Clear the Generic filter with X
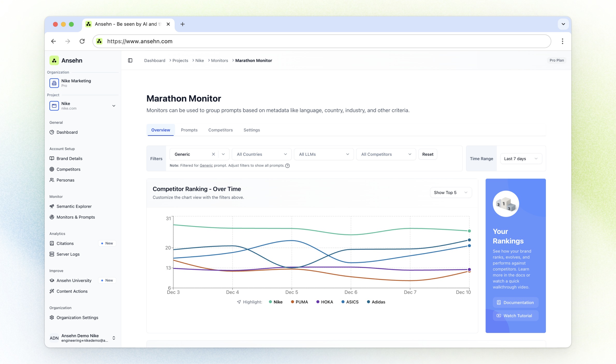The image size is (616, 364). click(213, 154)
